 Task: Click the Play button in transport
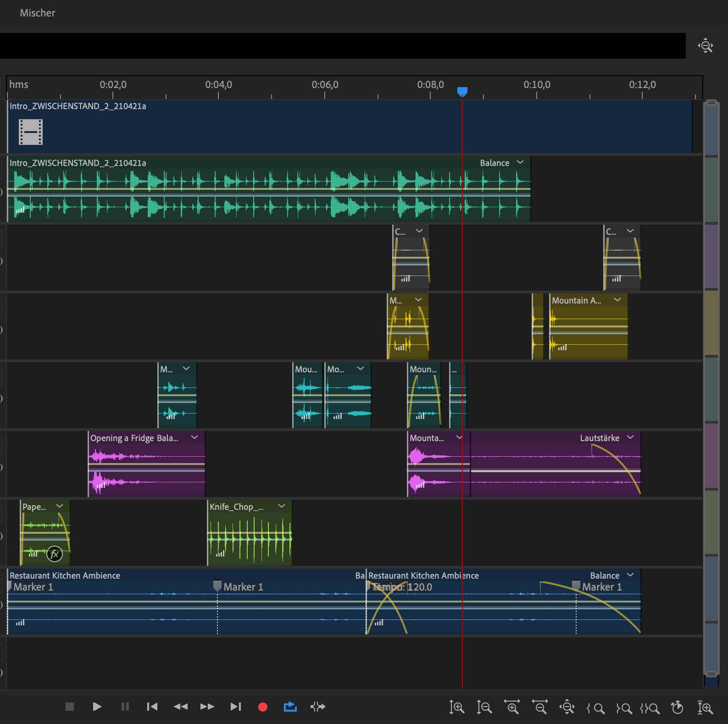coord(97,707)
